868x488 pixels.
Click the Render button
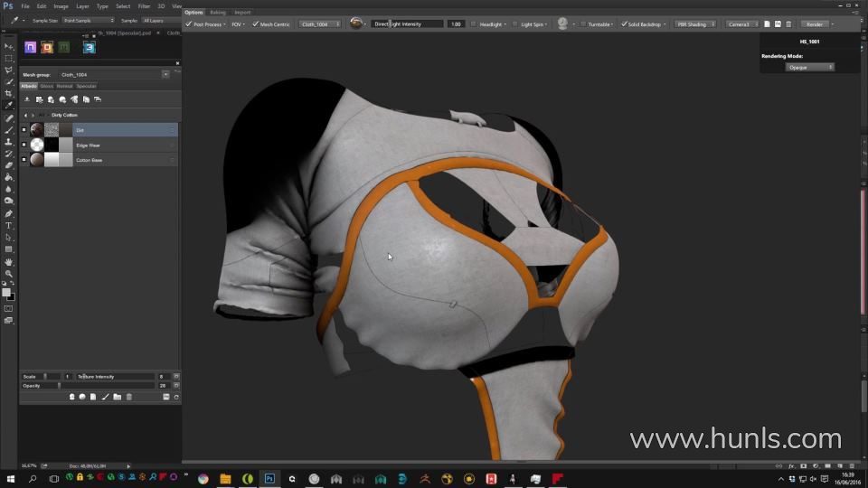tap(815, 24)
